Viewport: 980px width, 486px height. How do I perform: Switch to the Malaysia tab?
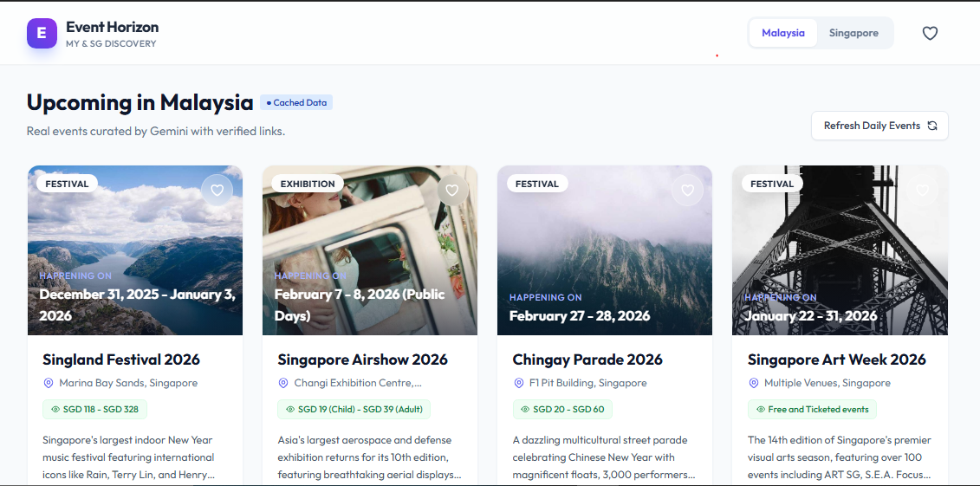coord(783,33)
